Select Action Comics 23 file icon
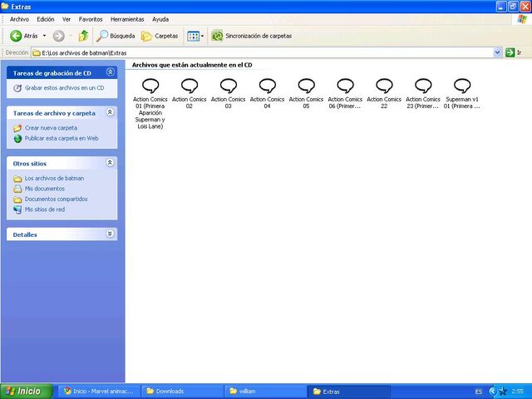Image resolution: width=532 pixels, height=399 pixels. (x=423, y=86)
